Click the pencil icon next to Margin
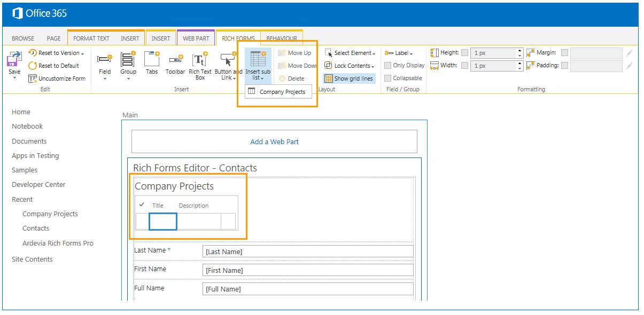Image resolution: width=644 pixels, height=315 pixels. pos(630,53)
